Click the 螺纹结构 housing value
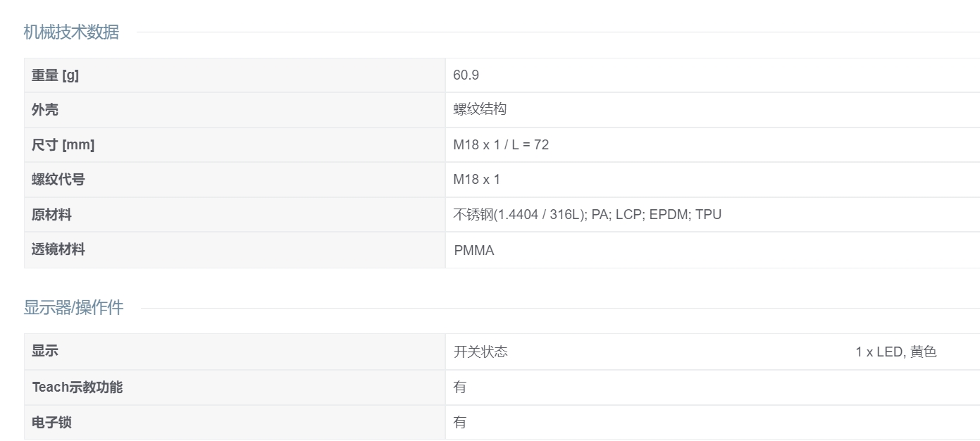Screen dimensions: 980x441 point(479,110)
